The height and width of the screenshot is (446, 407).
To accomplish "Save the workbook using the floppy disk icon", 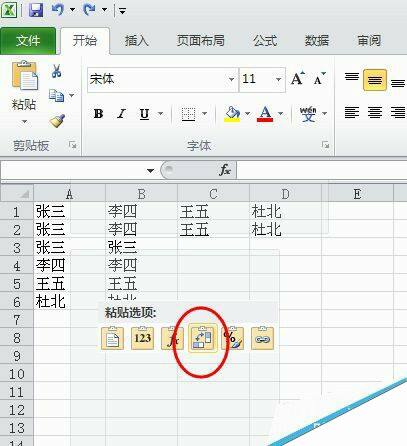I will coord(36,9).
